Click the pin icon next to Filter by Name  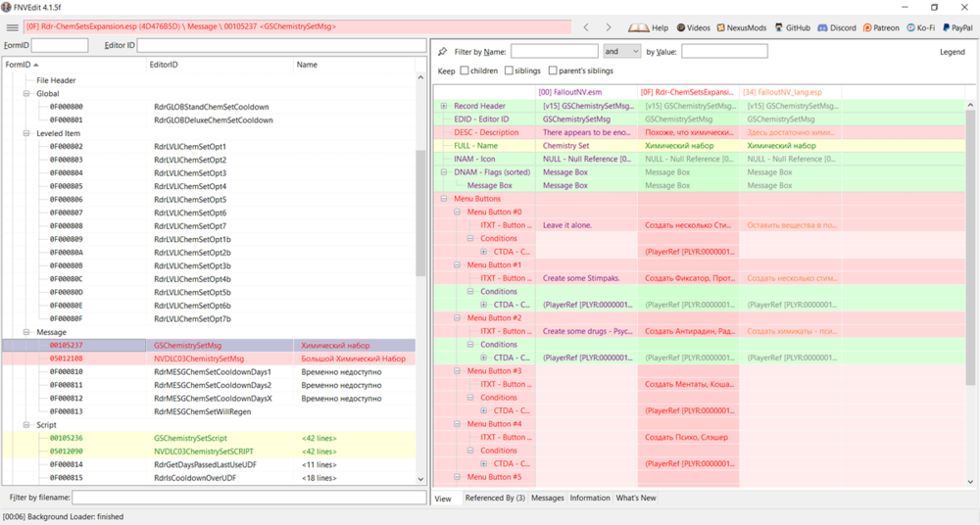(443, 51)
